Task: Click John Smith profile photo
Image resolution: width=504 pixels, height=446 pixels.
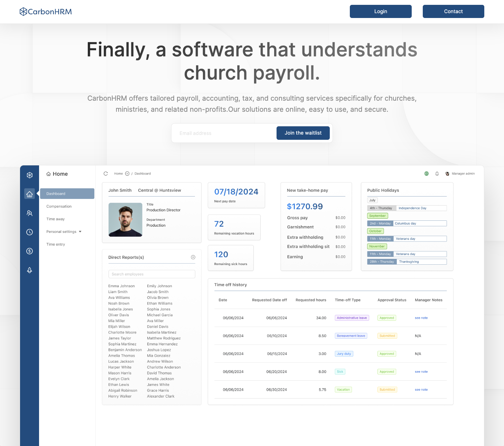Action: (x=125, y=220)
